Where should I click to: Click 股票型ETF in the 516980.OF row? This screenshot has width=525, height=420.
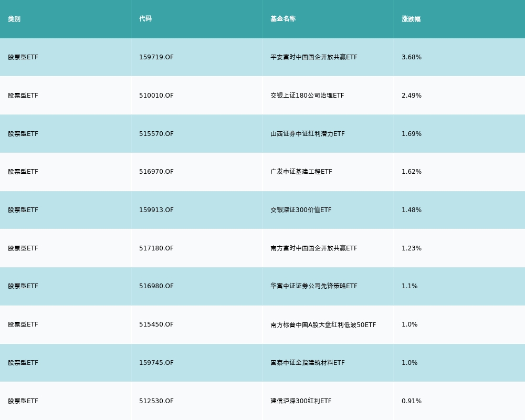[x=23, y=286]
